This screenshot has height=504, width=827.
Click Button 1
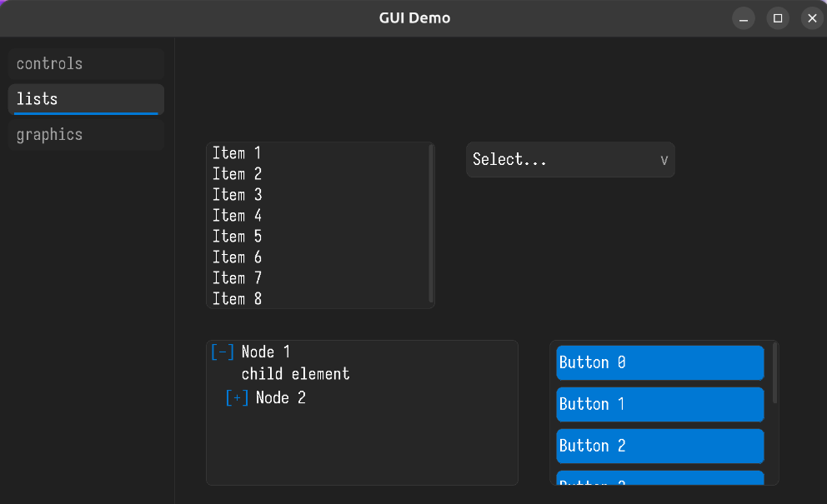(659, 404)
